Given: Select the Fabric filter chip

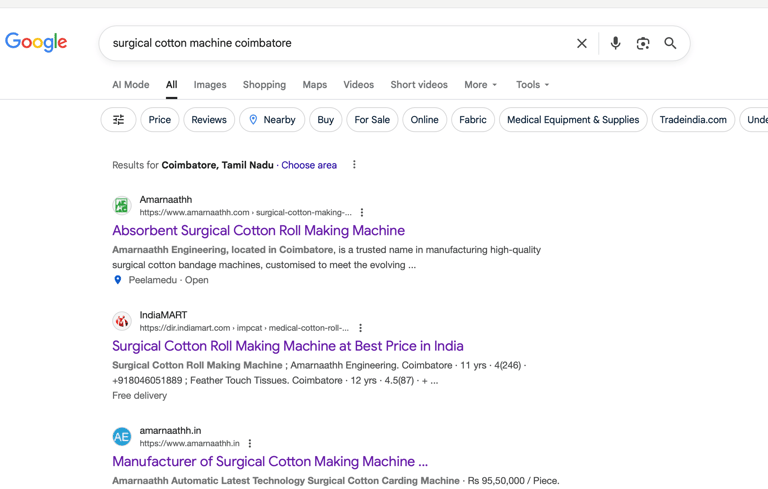Looking at the screenshot, I should 473,120.
